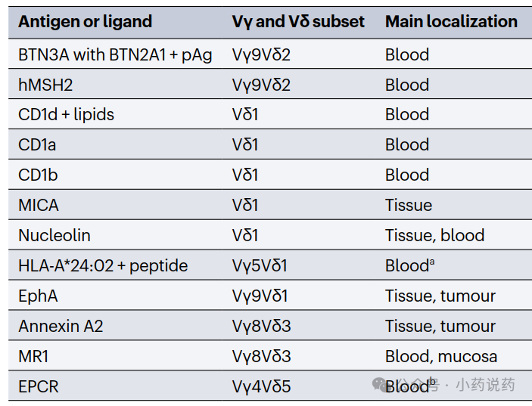Select the hMSH2 antigen cell
The image size is (532, 406).
pyautogui.click(x=45, y=85)
